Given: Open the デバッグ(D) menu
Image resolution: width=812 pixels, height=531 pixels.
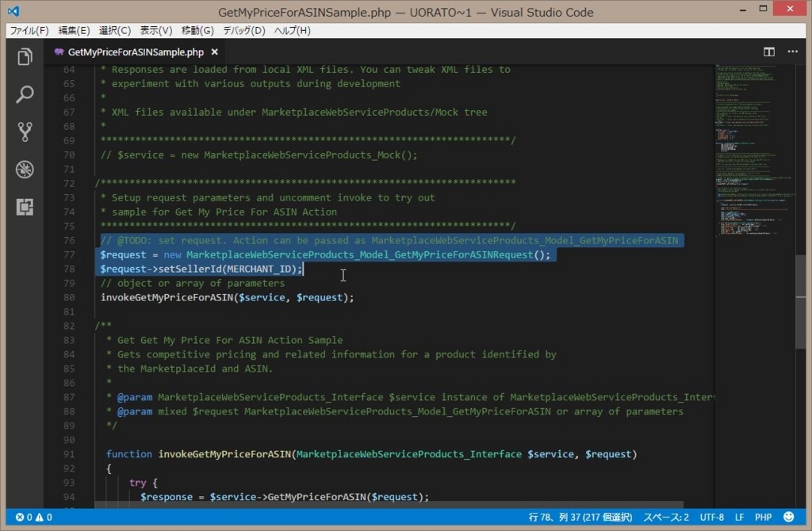Looking at the screenshot, I should [x=244, y=31].
